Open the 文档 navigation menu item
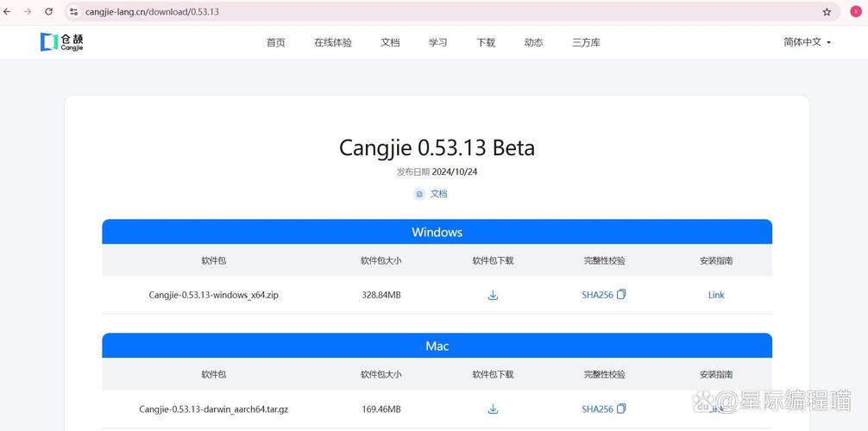The width and height of the screenshot is (868, 431). click(x=390, y=42)
